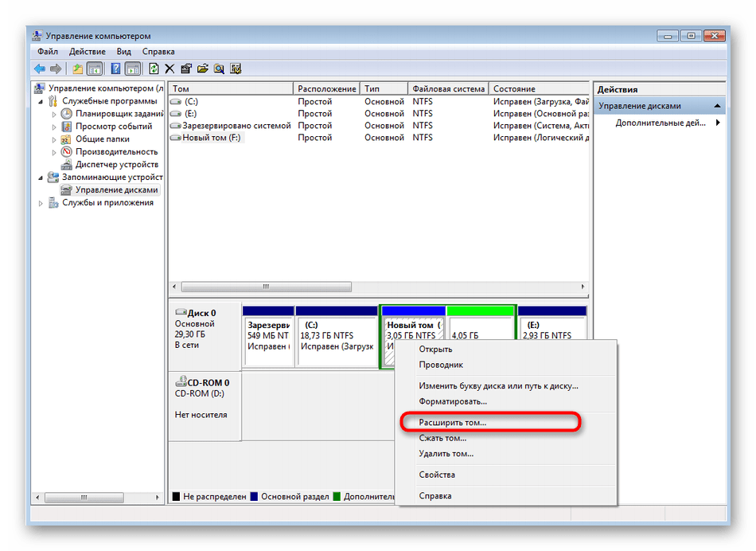Image resolution: width=756 pixels, height=551 pixels.
Task: Choose Расширить том in context menu
Action: click(453, 423)
